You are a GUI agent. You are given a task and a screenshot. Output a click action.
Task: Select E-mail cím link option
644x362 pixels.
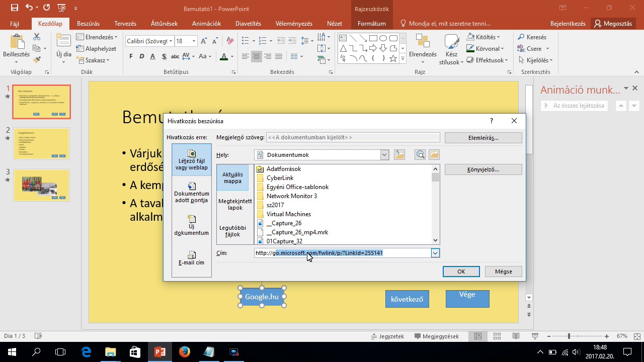pyautogui.click(x=192, y=258)
